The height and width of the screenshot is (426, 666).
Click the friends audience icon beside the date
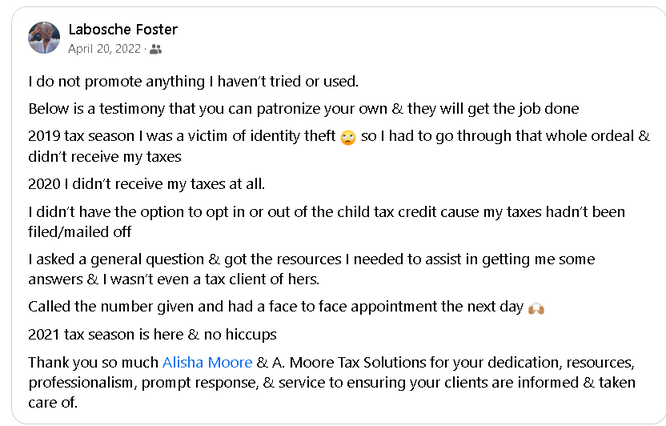click(155, 48)
